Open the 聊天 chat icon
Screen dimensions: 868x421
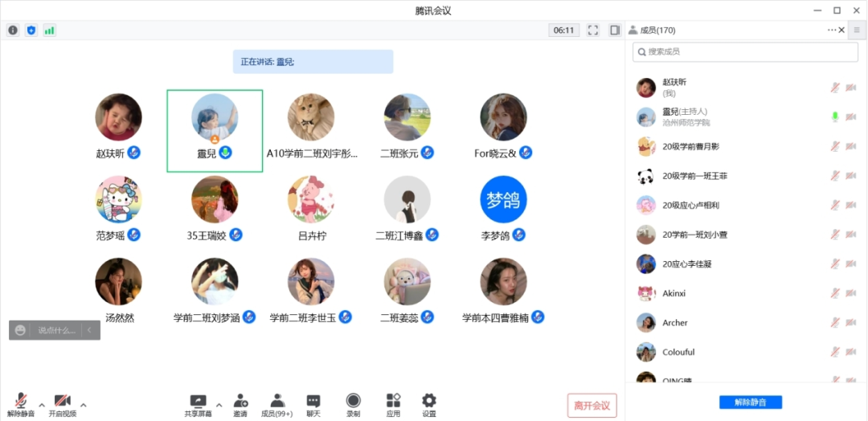[313, 404]
